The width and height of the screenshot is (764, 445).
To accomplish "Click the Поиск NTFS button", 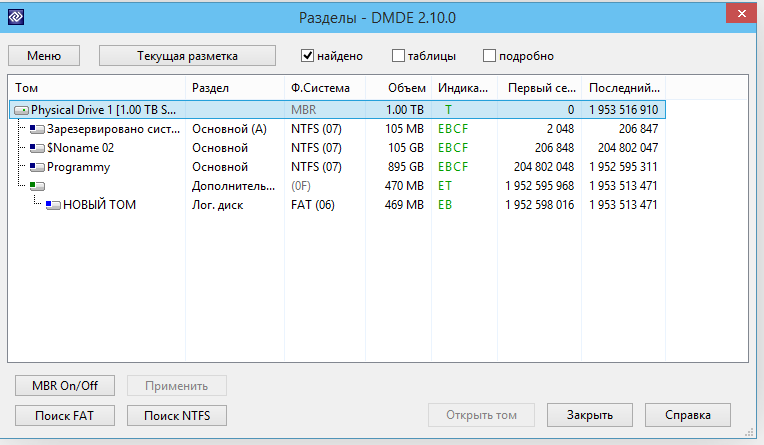I will (x=177, y=416).
